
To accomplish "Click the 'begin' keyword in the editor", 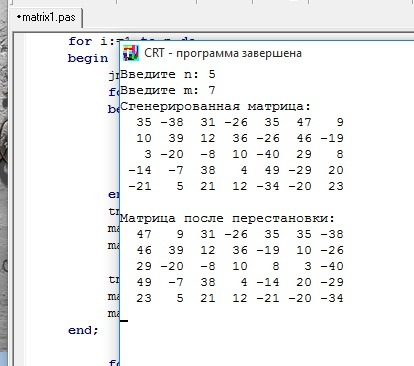I will (x=88, y=58).
